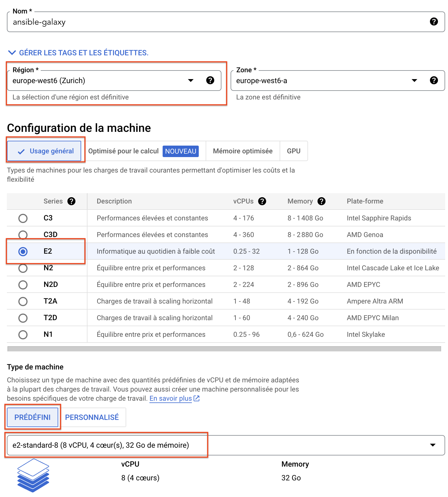Click the stacked layers machine icon
Viewport: 448px width, 497px height.
(x=33, y=475)
